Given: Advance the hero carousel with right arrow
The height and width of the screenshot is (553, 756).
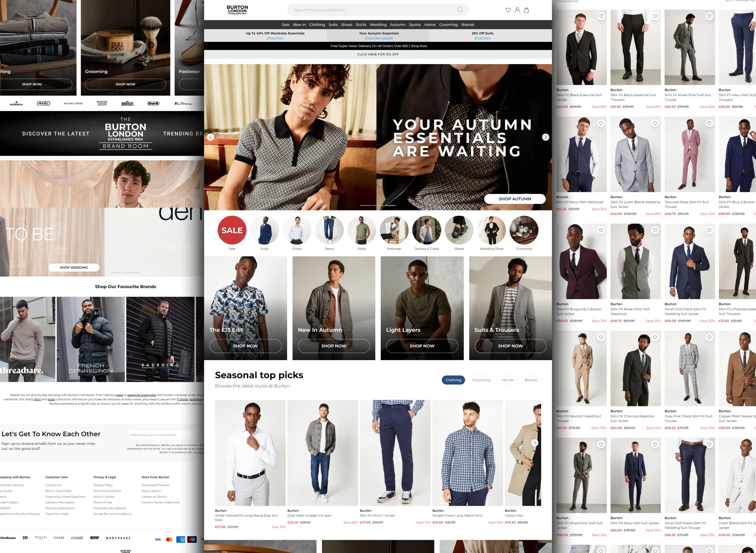Looking at the screenshot, I should coord(545,137).
